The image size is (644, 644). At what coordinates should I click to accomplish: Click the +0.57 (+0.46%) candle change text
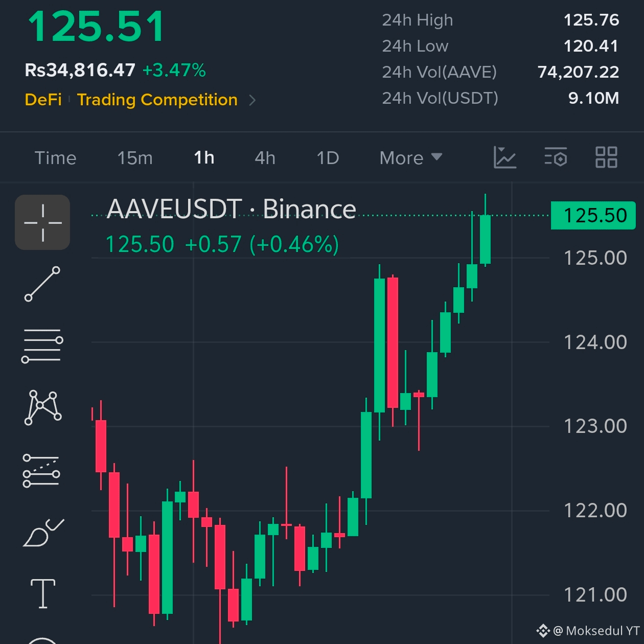pos(262,244)
